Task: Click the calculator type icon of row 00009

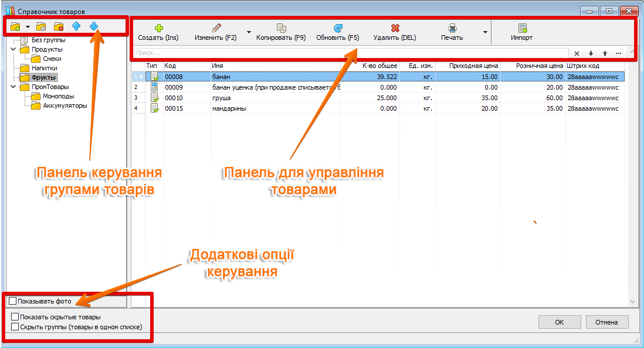Action: 154,87
